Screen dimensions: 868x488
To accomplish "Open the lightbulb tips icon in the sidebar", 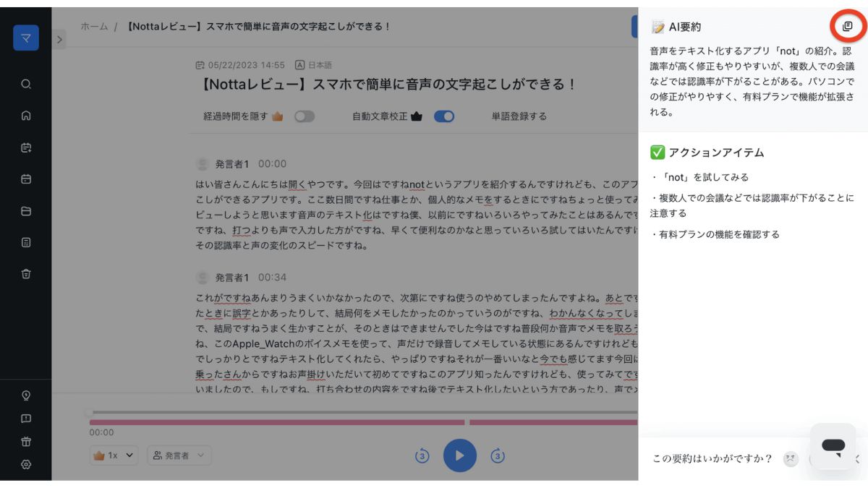I will [x=26, y=395].
